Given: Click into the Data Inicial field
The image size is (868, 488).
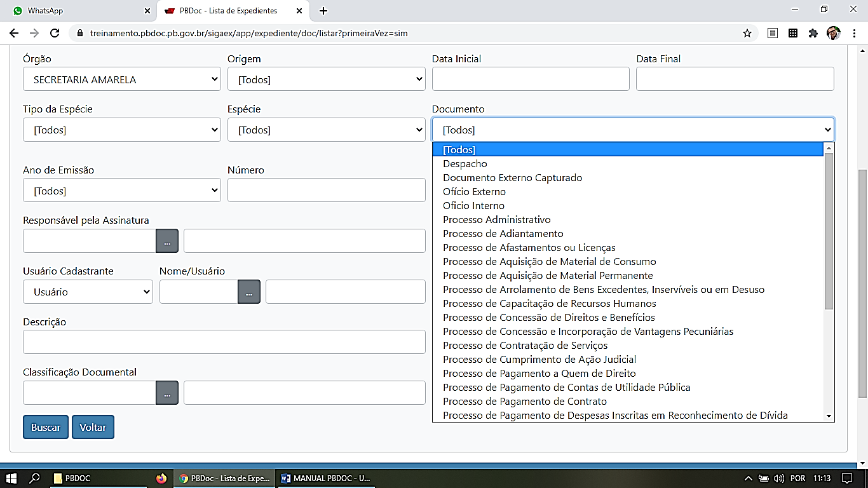Looking at the screenshot, I should coord(531,79).
